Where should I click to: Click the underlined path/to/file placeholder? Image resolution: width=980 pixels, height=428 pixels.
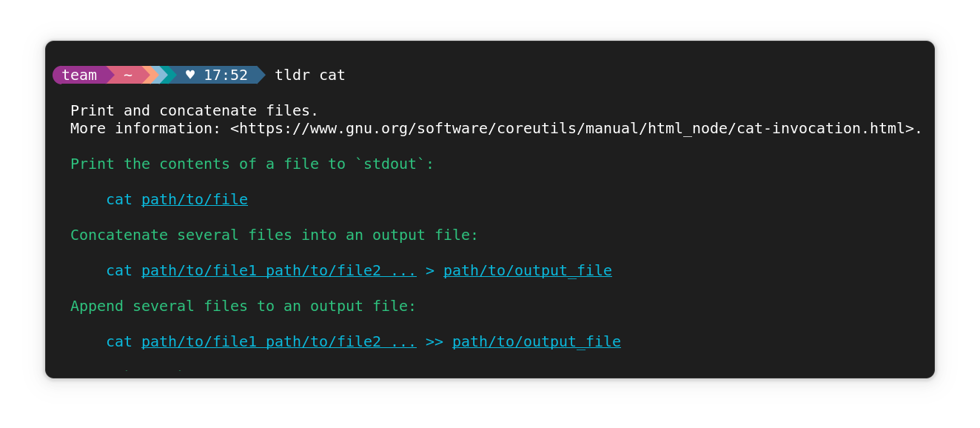[x=195, y=199]
